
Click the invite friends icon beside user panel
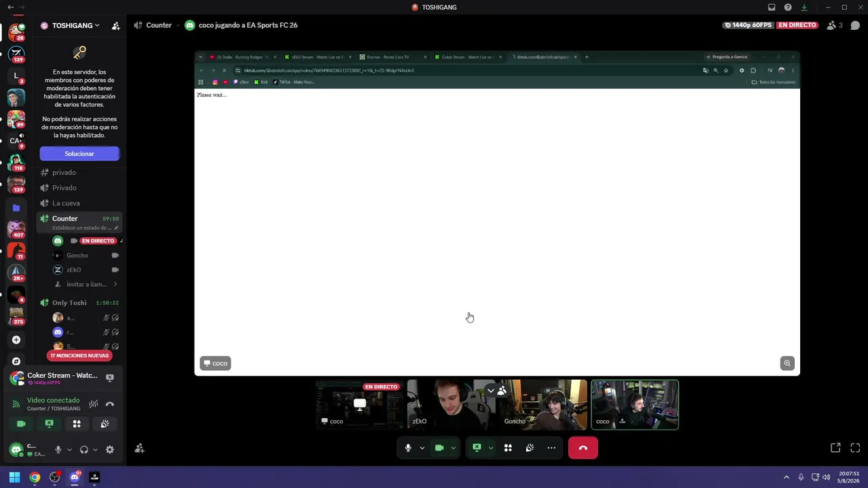139,449
